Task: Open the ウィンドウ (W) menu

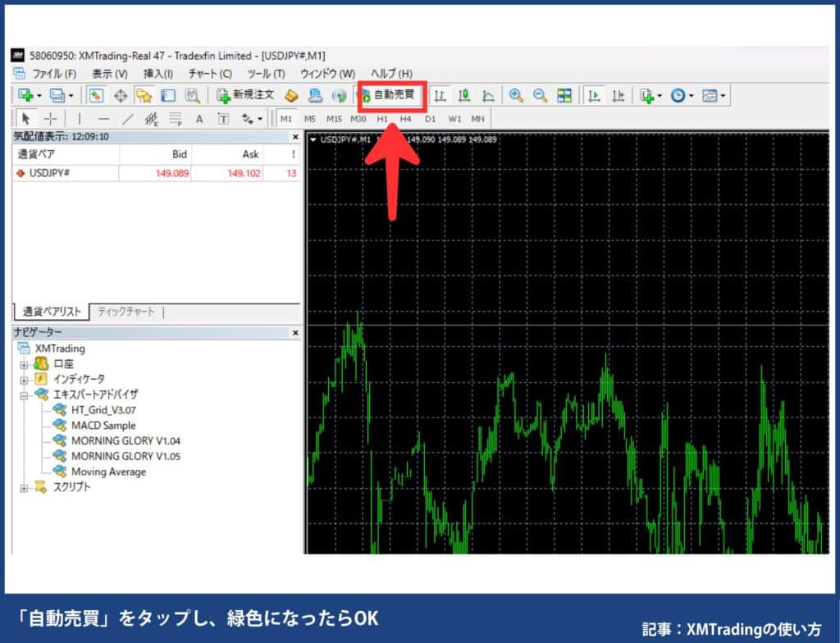Action: click(x=328, y=74)
